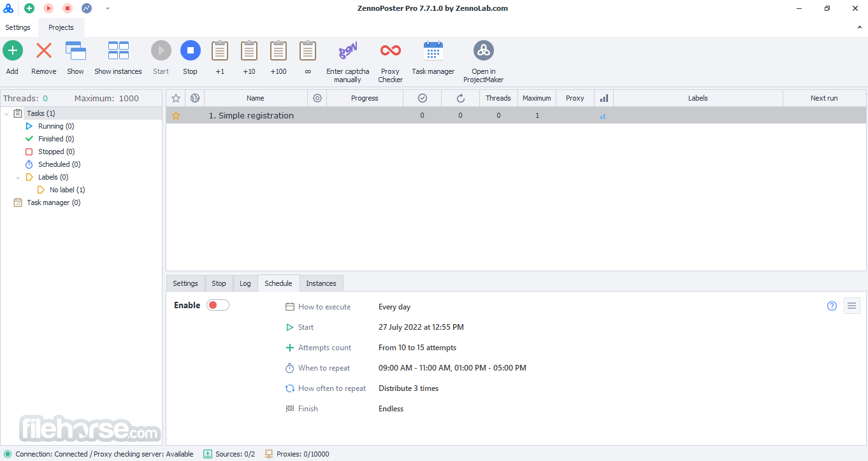868x461 pixels.
Task: Add one attempt with the +1 button
Action: coord(220,58)
